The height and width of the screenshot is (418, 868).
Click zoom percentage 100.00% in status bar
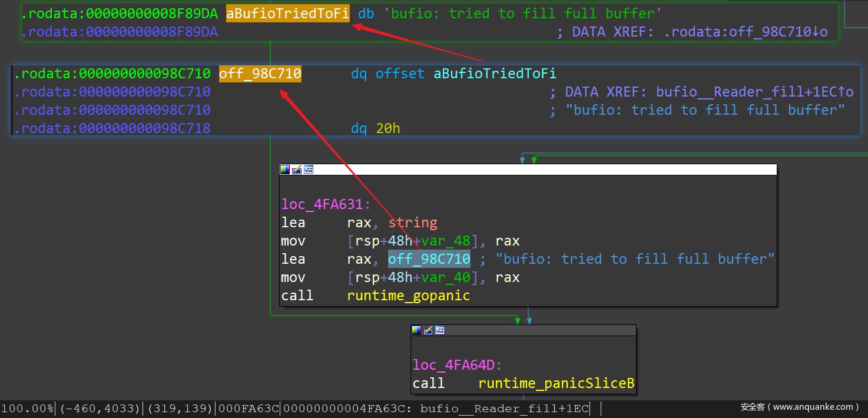[27, 409]
